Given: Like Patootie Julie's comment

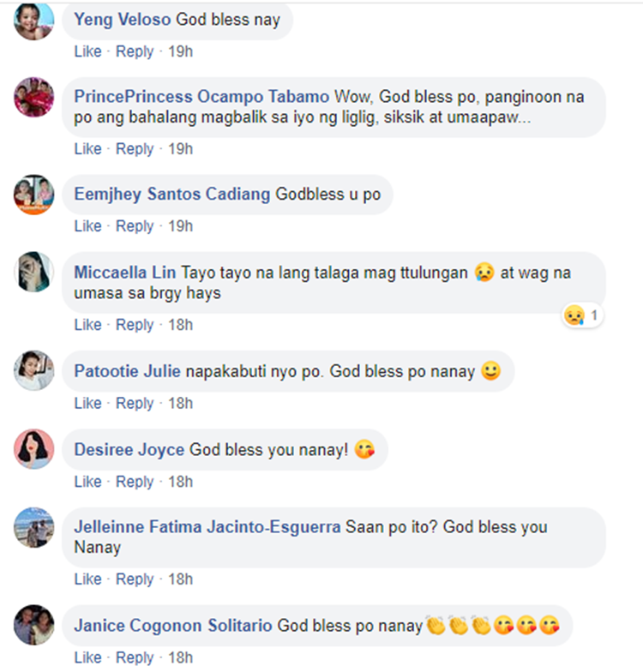Looking at the screenshot, I should click(87, 403).
